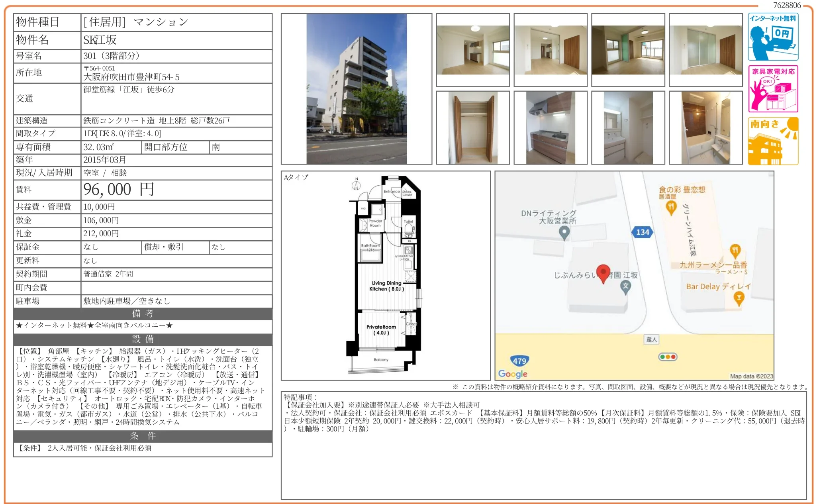819x504 pixels.
Task: Click the Aタイプ floor plan image
Action: tap(385, 275)
